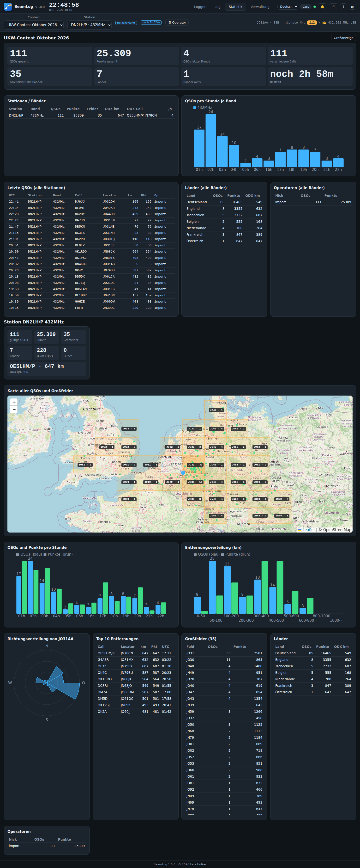Open the OpenStreetMap attribution link

337,530
